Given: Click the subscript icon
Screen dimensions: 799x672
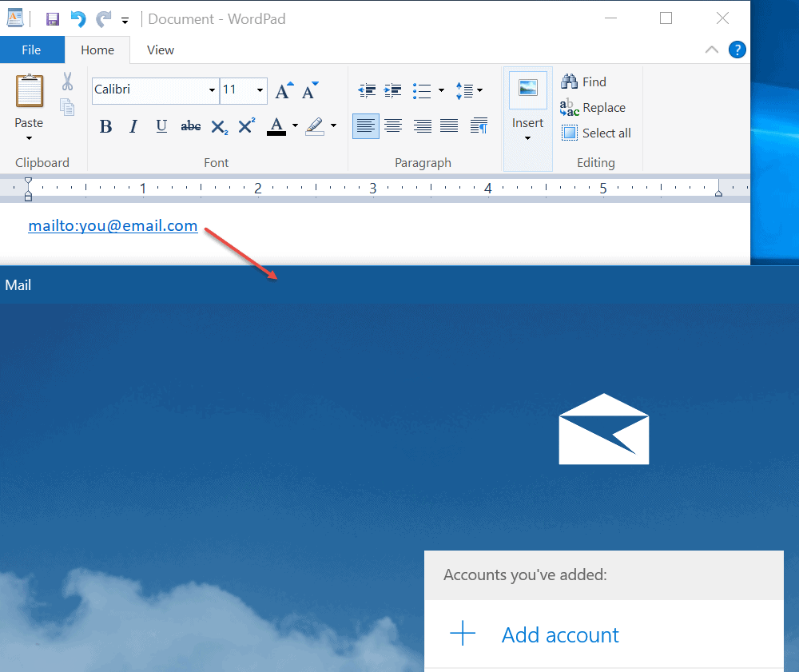Looking at the screenshot, I should [x=220, y=125].
